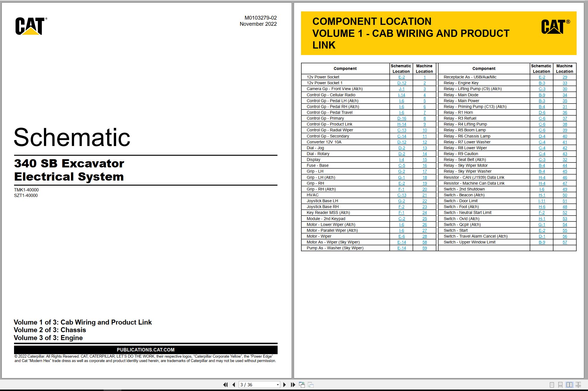The image size is (588, 391).
Task: Go to the next page
Action: click(285, 385)
